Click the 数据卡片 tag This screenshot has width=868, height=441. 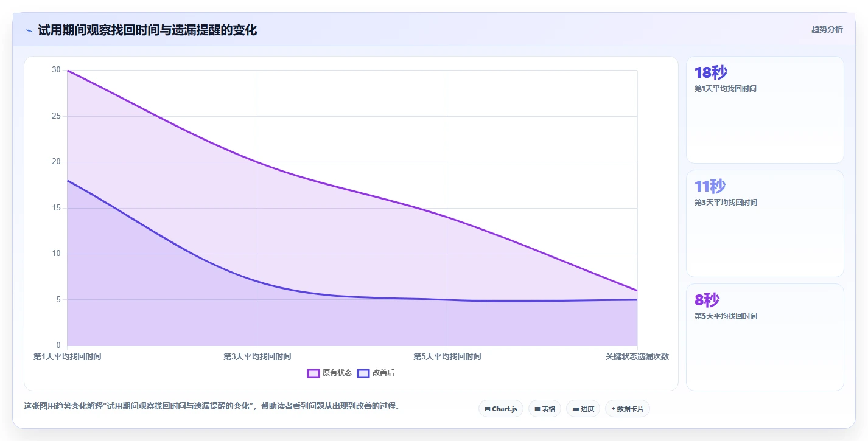627,409
